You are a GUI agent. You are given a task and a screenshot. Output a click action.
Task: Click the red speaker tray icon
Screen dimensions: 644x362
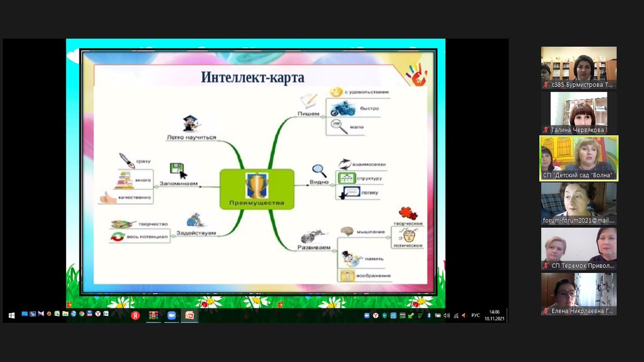[464, 315]
